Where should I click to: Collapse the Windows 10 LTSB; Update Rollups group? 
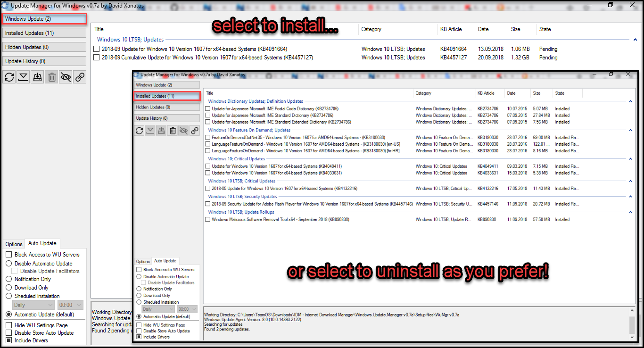pos(630,212)
